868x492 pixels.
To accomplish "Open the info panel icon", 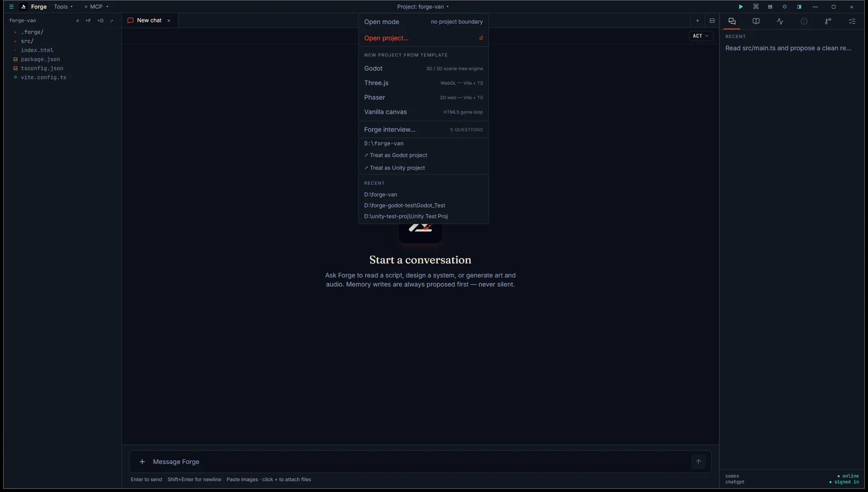I will (x=804, y=21).
